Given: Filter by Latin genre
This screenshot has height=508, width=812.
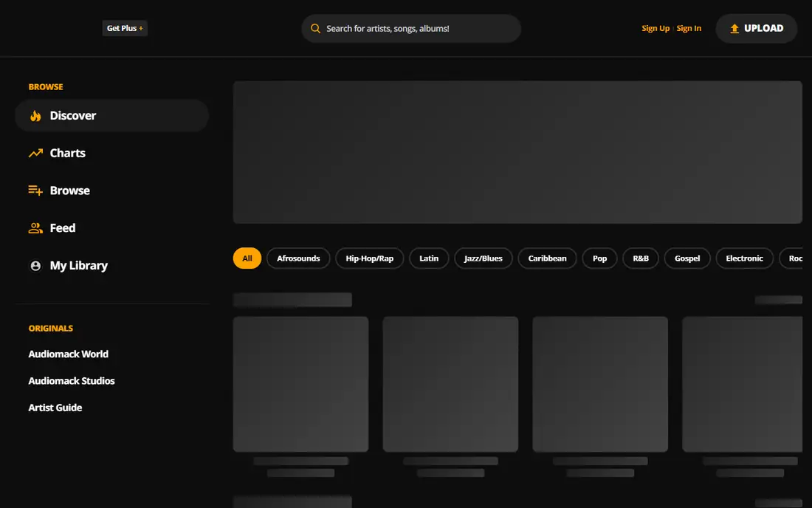Looking at the screenshot, I should [429, 258].
